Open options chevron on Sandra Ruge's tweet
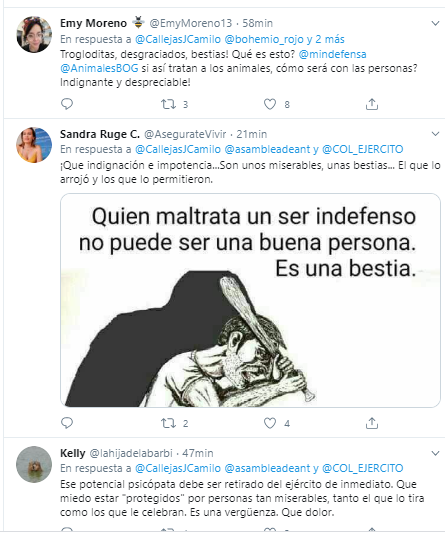Screen dimensions: 445x536 (x=435, y=134)
